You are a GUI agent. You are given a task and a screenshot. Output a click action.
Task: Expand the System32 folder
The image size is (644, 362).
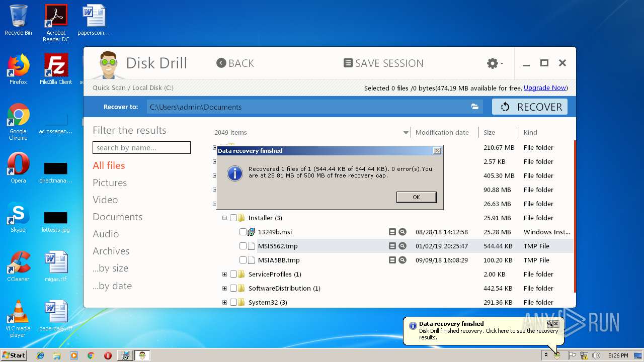[225, 302]
